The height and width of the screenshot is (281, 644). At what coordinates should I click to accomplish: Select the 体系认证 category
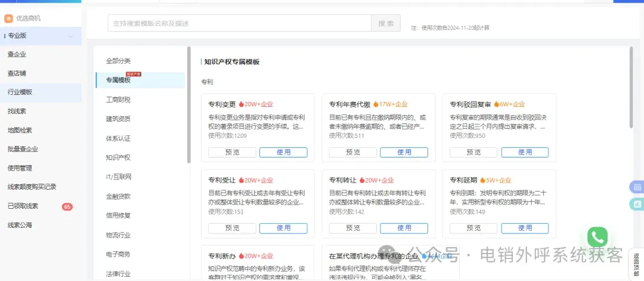pos(118,138)
